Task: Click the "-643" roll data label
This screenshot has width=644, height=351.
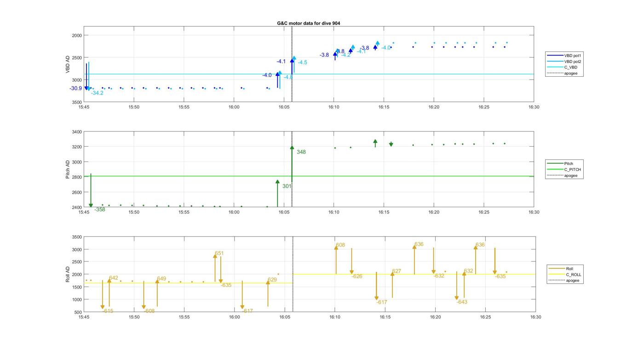Action: point(462,302)
